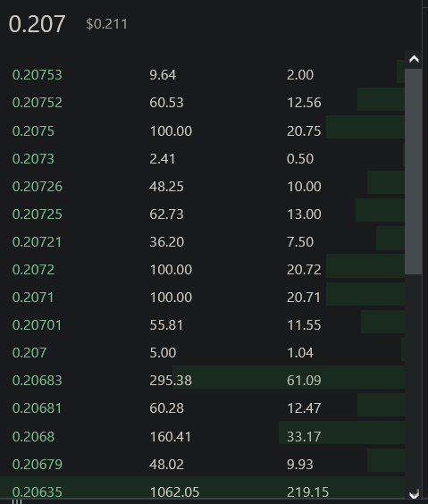The height and width of the screenshot is (504, 428).
Task: Click the 295.38 amount value
Action: (171, 381)
